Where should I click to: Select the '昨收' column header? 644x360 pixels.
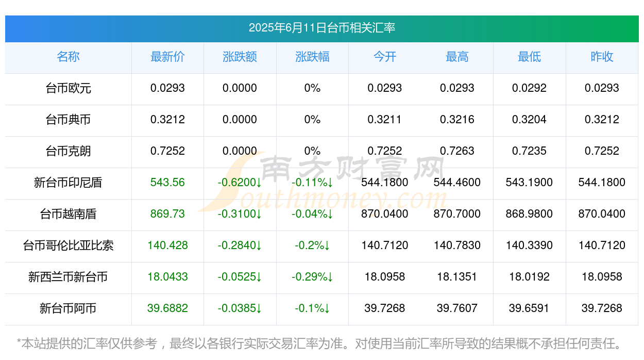[602, 57]
